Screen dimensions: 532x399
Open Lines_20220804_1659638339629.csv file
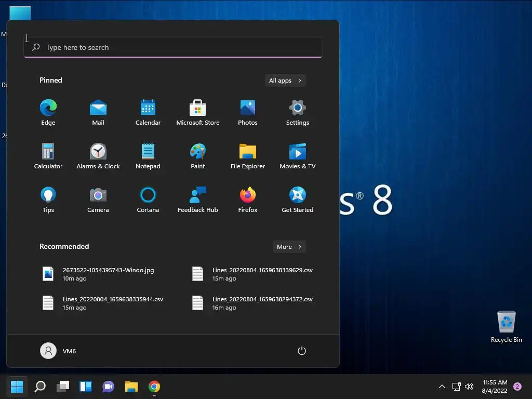tap(252, 274)
